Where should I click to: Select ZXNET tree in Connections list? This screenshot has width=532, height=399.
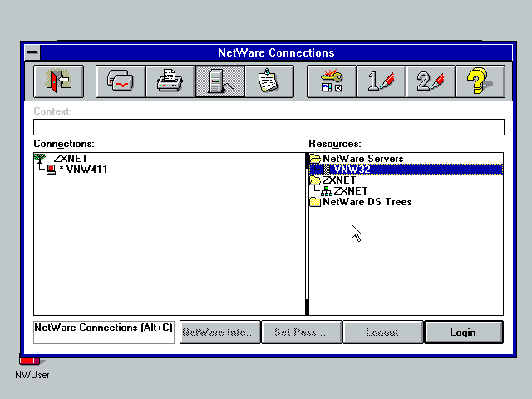(70, 159)
